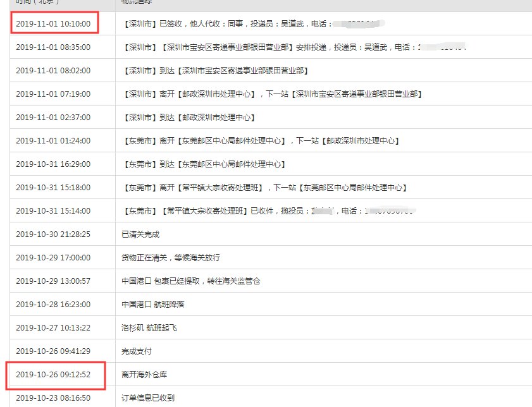Click the 离开邮政深圳市处理中心 entry
This screenshot has height=407, width=532.
(272, 94)
